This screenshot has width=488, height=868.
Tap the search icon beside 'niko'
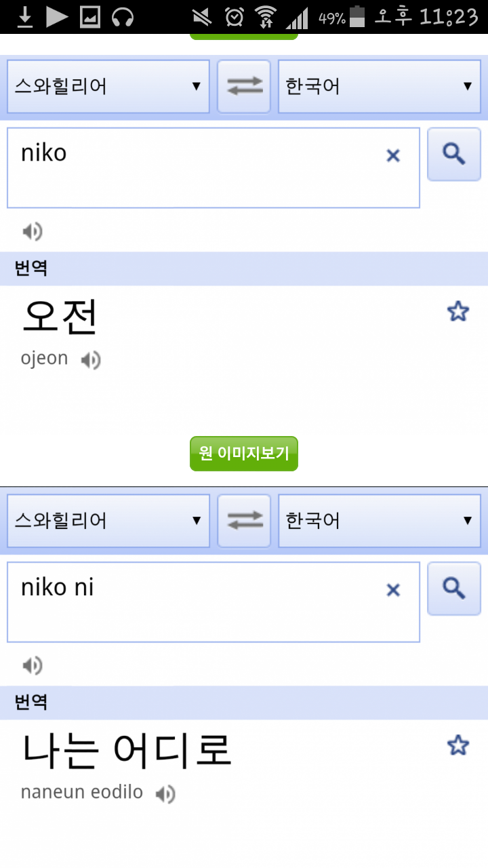(454, 155)
